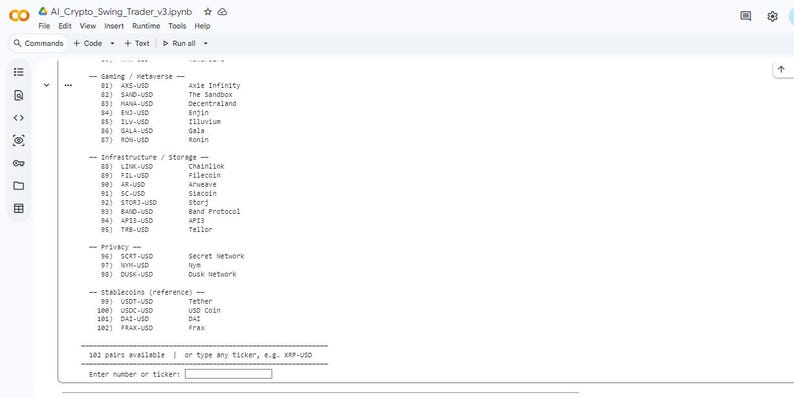This screenshot has width=794, height=398.
Task: Click the notebook title AI_Crypto_Swing_Trader_v3.ipynb
Action: (121, 12)
